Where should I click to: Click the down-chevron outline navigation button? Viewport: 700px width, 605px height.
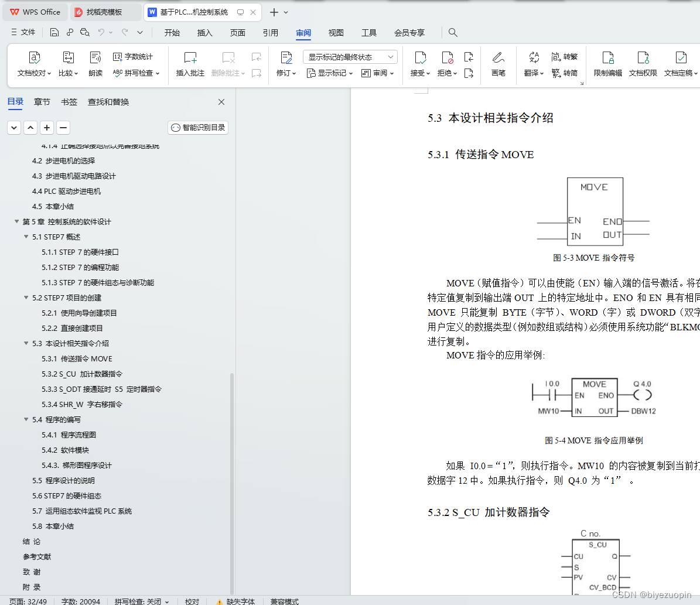point(14,128)
